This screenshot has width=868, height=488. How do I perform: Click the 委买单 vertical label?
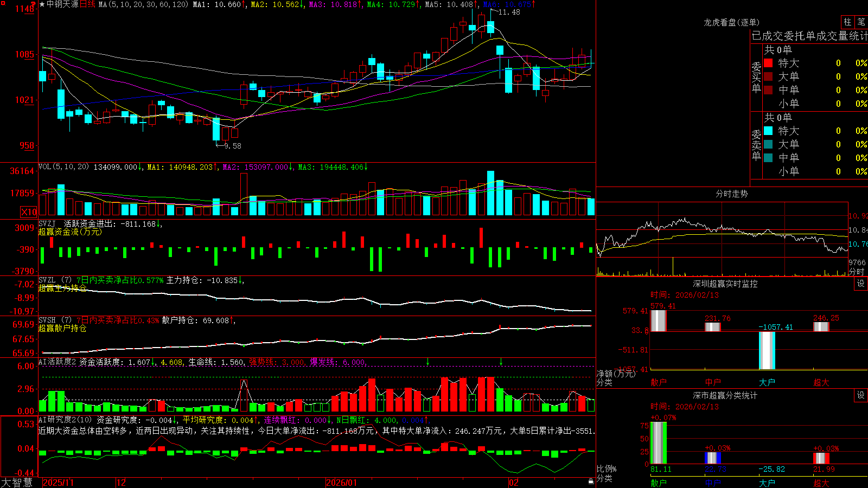click(x=756, y=78)
